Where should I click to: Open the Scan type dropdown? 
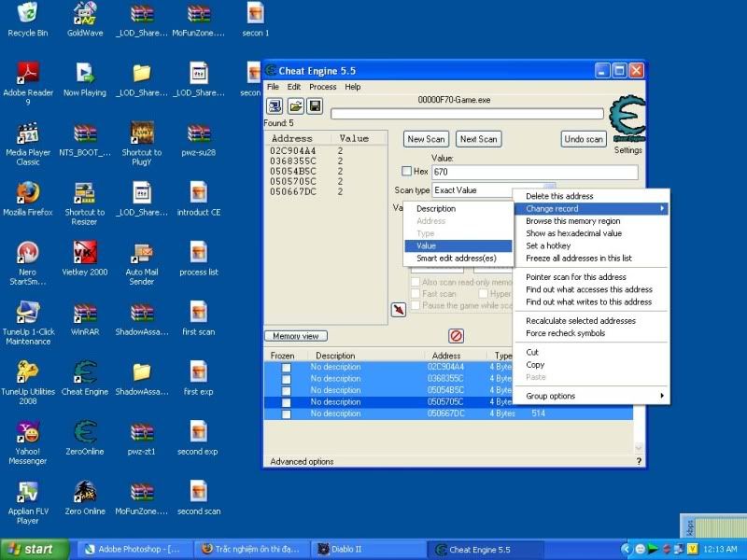[494, 190]
